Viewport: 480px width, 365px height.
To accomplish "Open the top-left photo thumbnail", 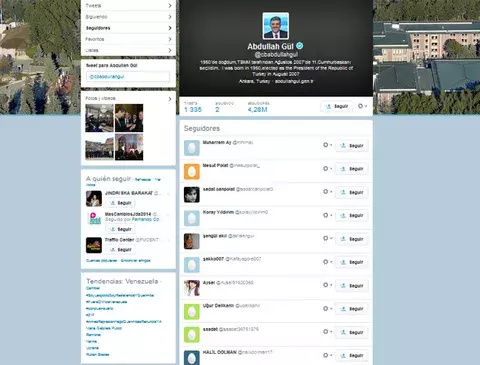I will click(99, 118).
